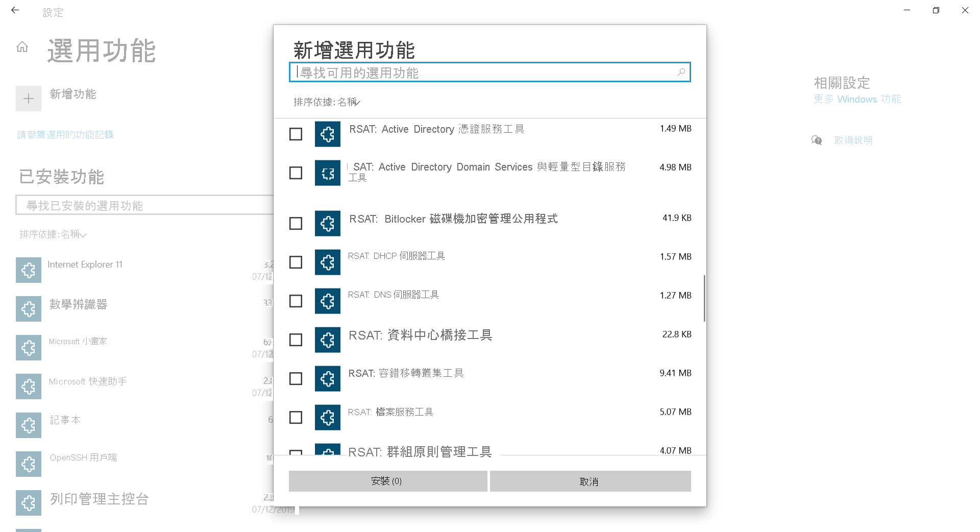The width and height of the screenshot is (980, 532).
Task: Click 數學辨識器 installed feature name
Action: [x=78, y=304]
